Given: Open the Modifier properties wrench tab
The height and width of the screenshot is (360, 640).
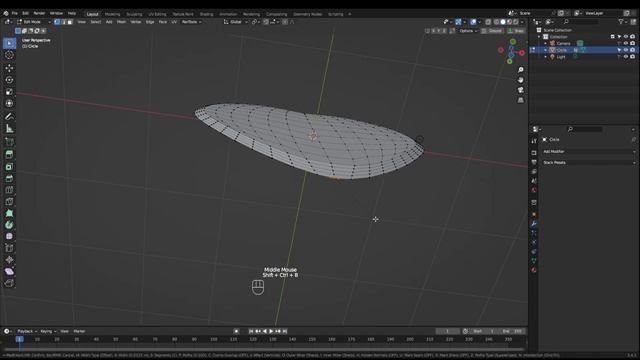Looking at the screenshot, I should click(534, 224).
